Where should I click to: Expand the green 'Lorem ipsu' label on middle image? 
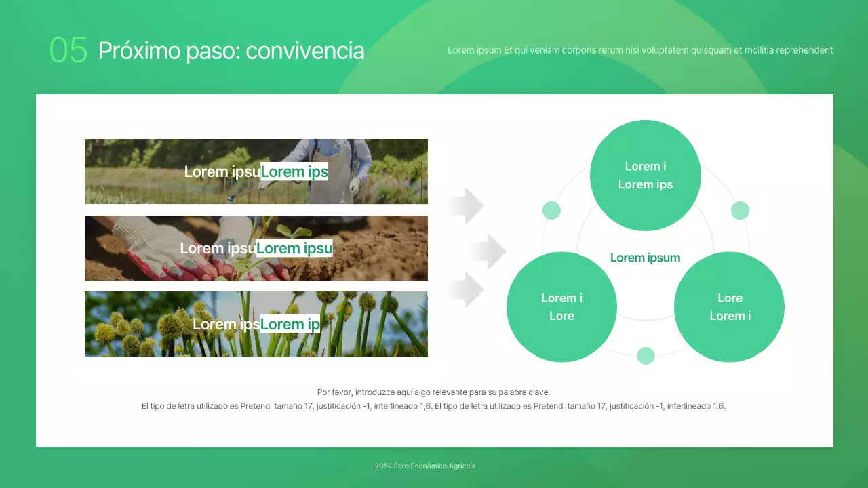[294, 248]
